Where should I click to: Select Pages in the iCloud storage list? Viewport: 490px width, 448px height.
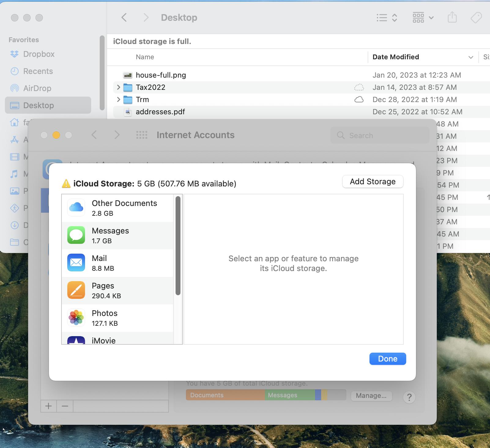tap(118, 290)
